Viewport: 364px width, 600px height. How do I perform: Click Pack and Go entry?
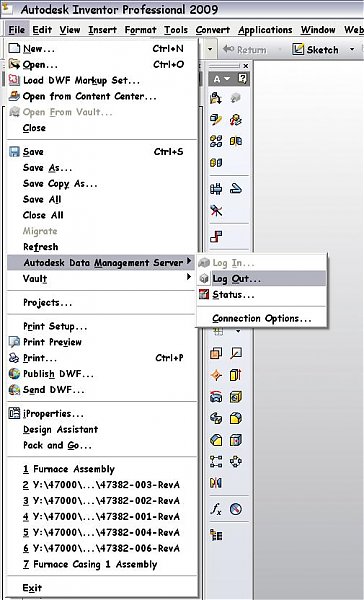point(57,445)
